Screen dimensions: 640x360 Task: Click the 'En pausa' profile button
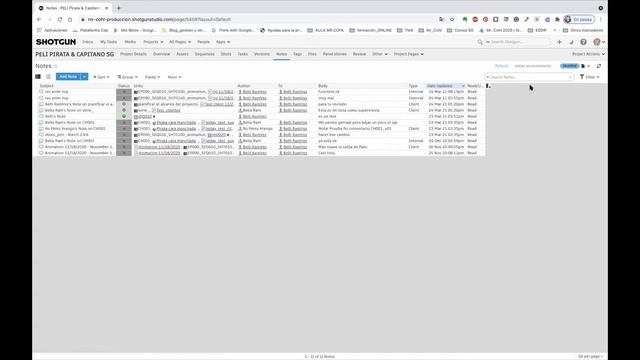[579, 19]
